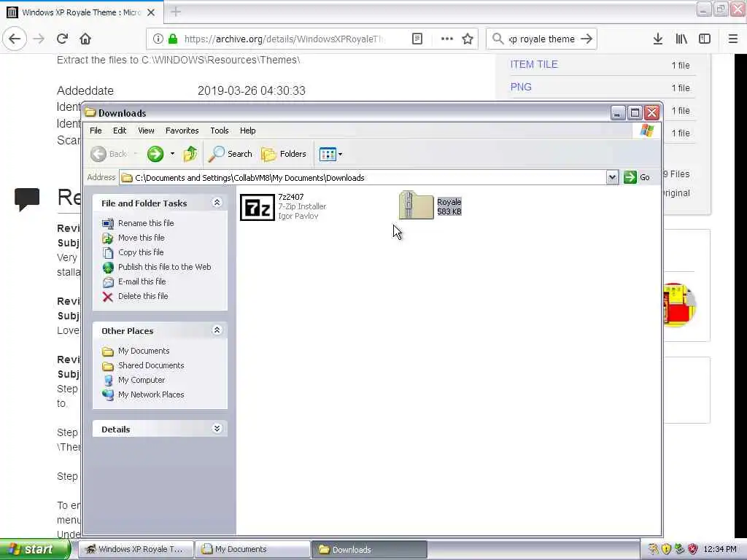Click the Explorer Back button

[x=109, y=154]
